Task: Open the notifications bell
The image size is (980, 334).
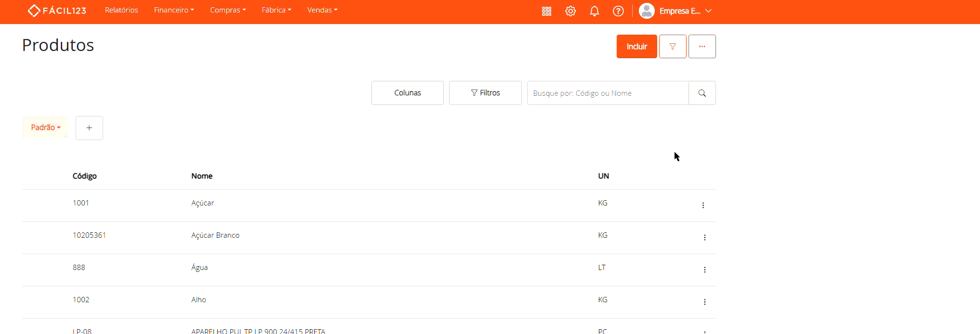Action: [595, 11]
